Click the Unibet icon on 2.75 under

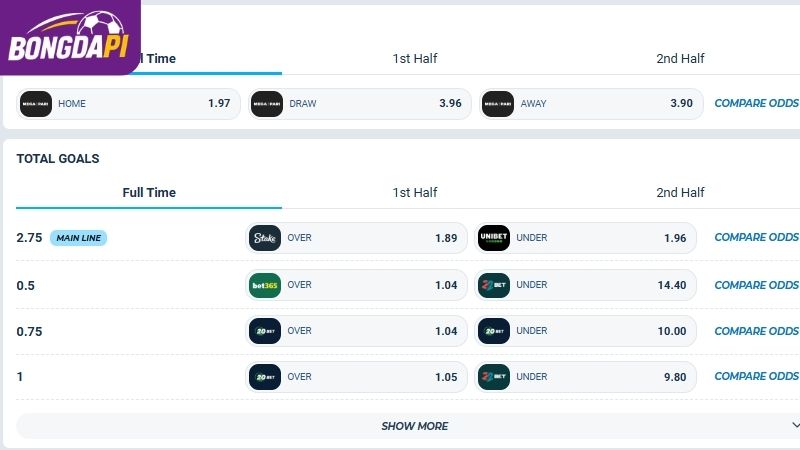point(494,238)
